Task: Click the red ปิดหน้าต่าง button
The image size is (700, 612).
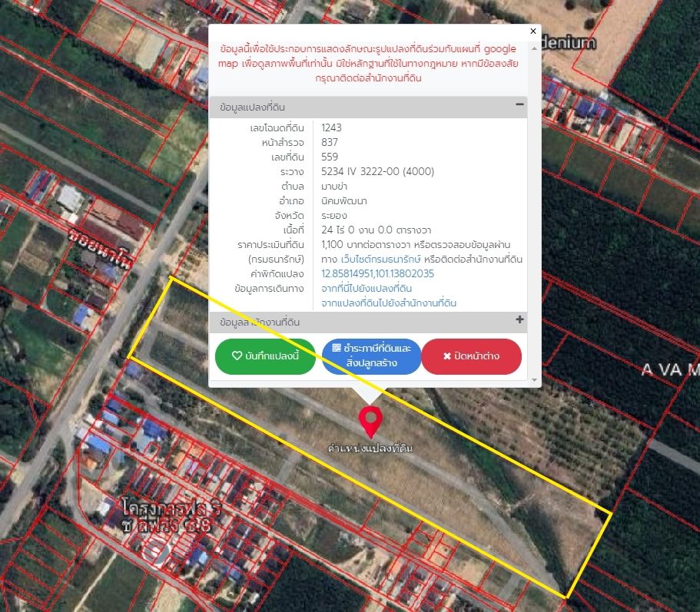Action: 472,356
